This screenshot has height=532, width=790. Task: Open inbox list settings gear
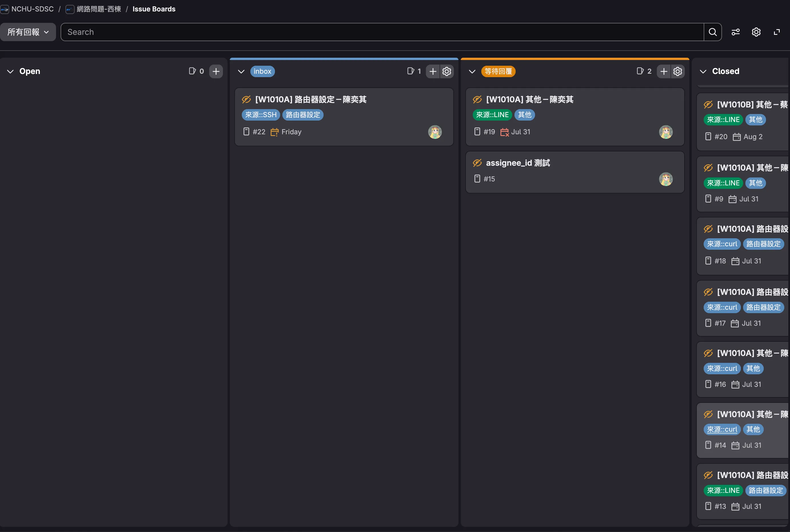tap(446, 71)
